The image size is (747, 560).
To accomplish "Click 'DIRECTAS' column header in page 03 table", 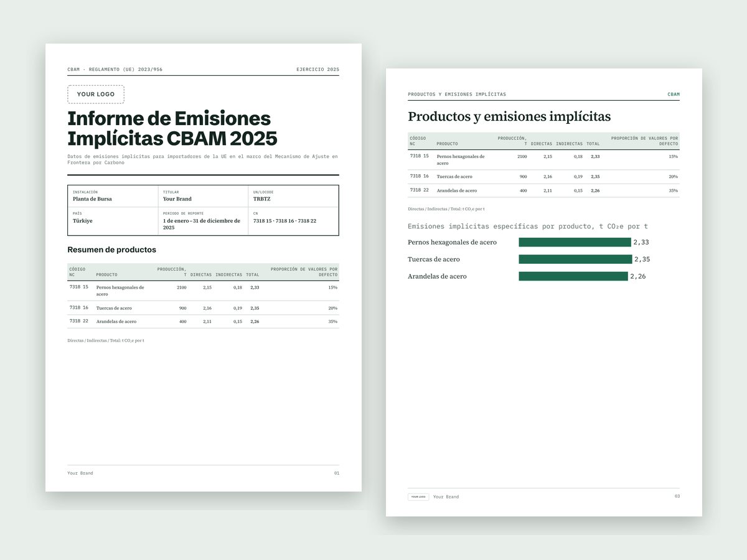I will pos(542,144).
